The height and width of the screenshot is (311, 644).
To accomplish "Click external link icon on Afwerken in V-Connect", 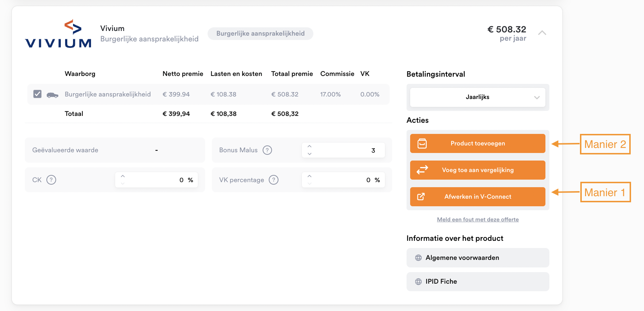I will [421, 197].
